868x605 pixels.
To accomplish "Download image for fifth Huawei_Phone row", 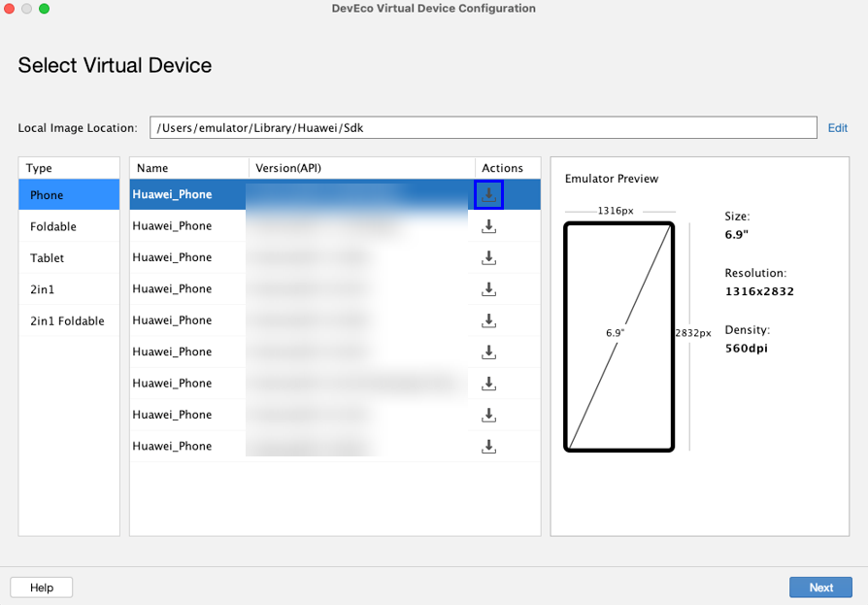I will (x=488, y=320).
